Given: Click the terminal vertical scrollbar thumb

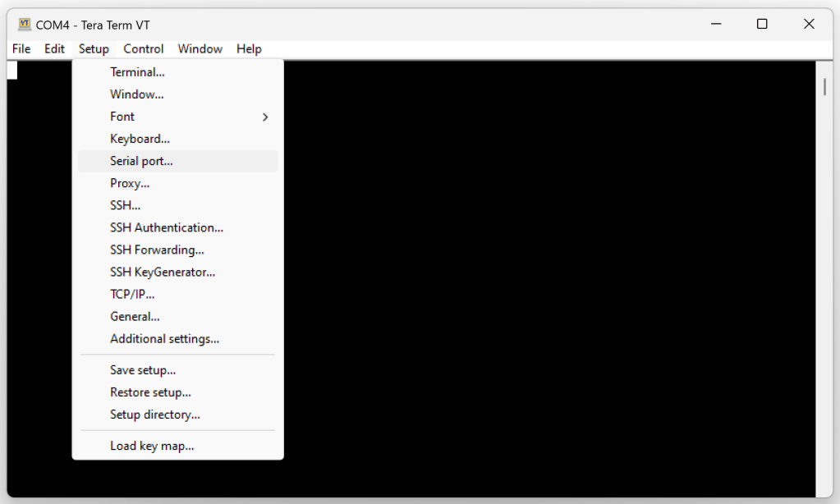Looking at the screenshot, I should (824, 88).
